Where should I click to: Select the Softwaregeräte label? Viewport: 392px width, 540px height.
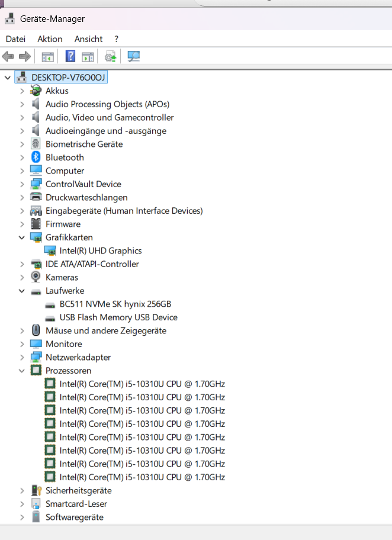click(75, 517)
